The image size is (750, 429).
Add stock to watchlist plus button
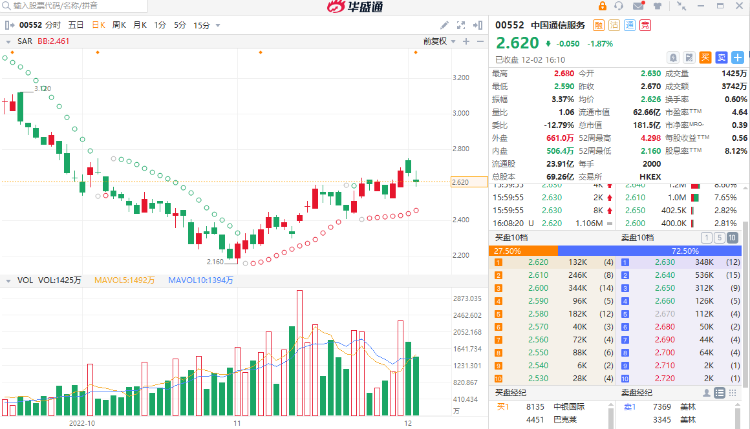click(x=738, y=58)
